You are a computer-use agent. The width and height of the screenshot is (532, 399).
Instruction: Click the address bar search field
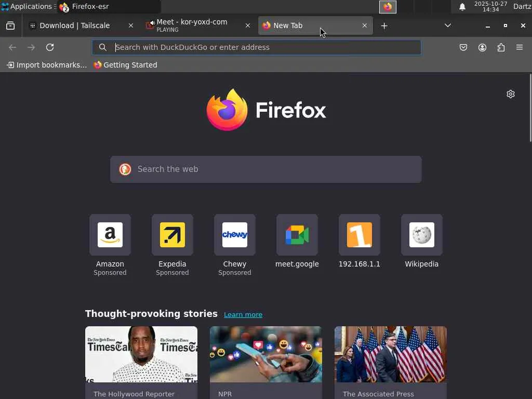pyautogui.click(x=257, y=47)
